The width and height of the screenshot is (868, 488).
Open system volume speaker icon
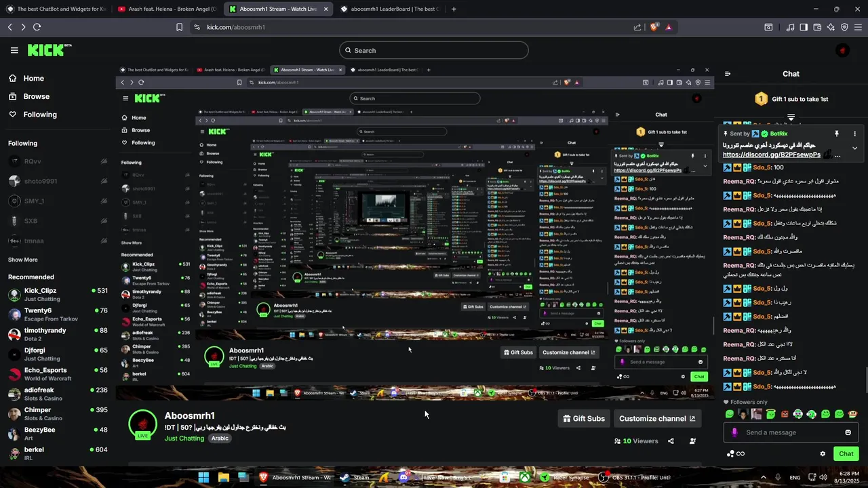tap(824, 477)
